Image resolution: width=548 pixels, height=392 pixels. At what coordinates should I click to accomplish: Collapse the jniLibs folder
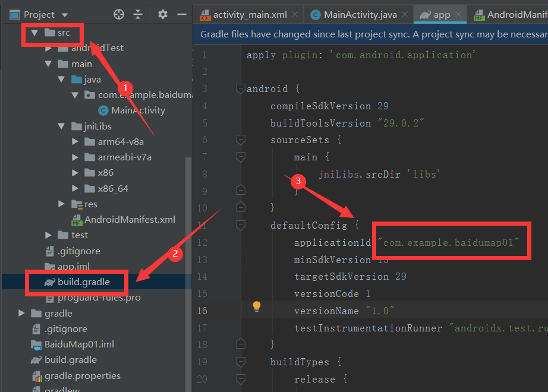(x=61, y=126)
